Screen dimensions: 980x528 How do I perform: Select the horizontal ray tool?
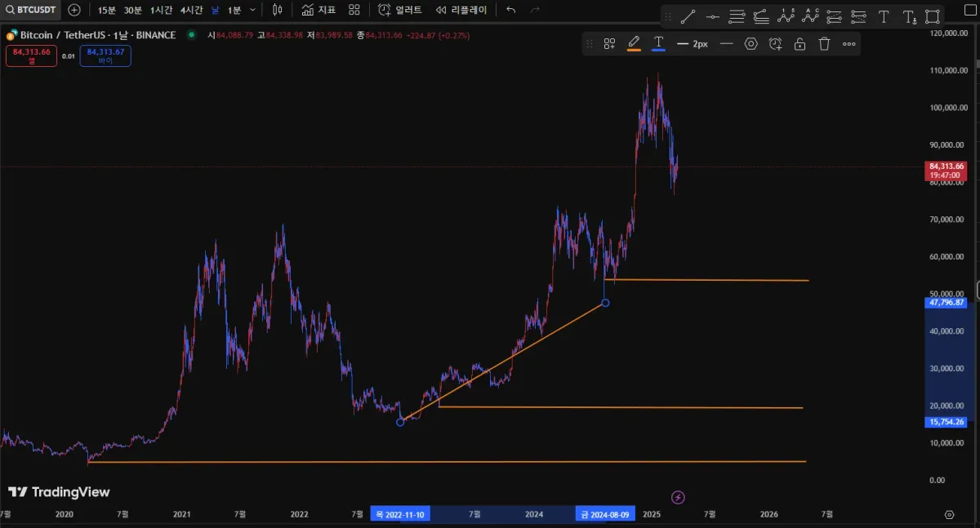tap(713, 16)
